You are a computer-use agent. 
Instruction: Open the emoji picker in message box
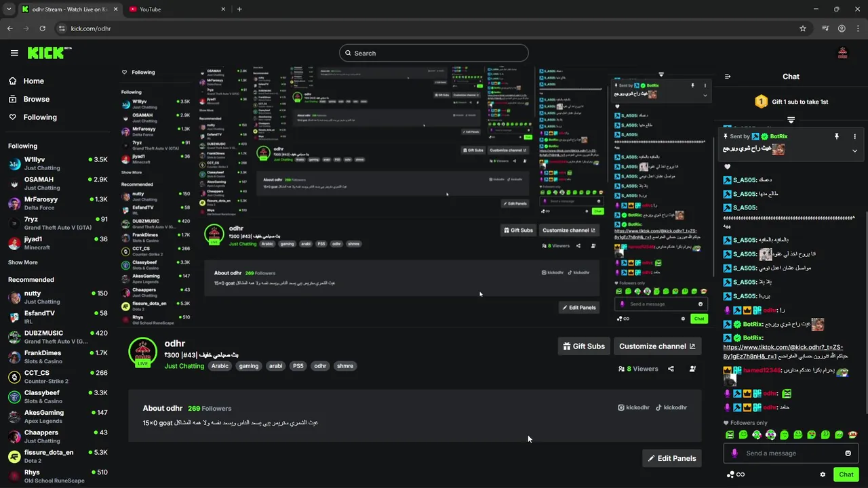pos(848,453)
